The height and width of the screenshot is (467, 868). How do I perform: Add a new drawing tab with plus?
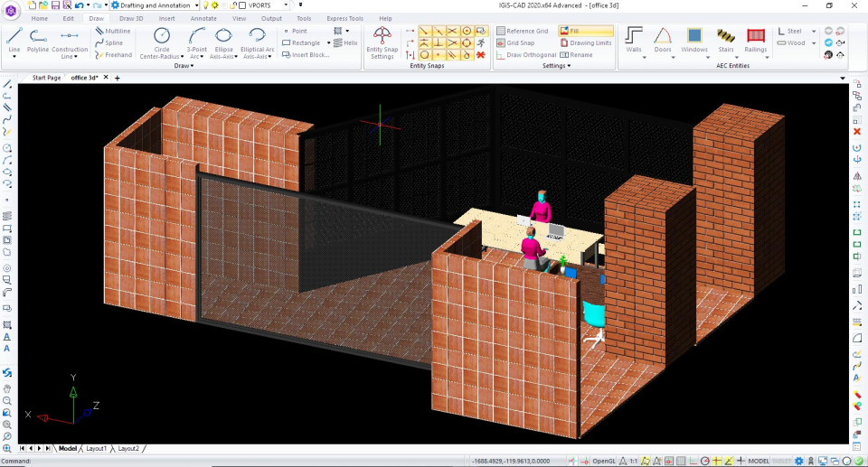point(118,78)
